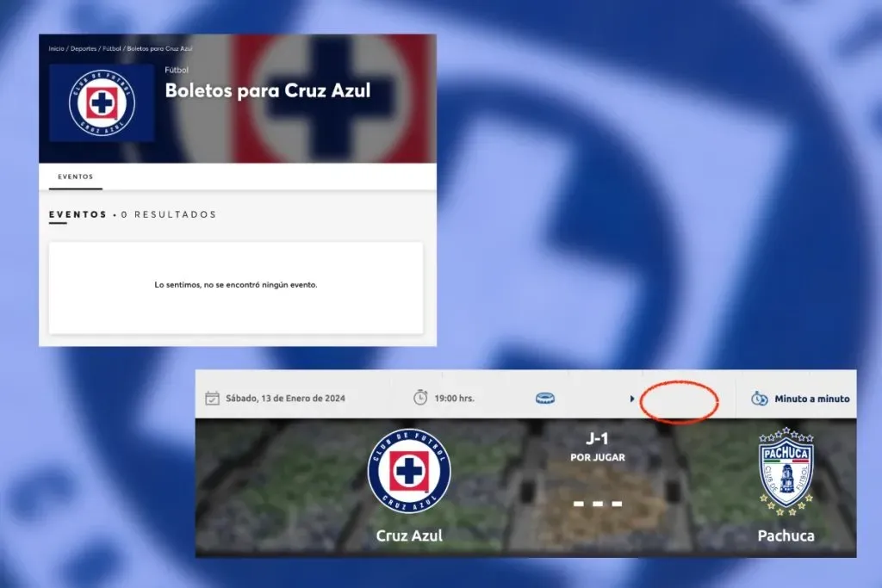Screen dimensions: 882x588
Task: Enable the POR JUGAR match status
Action: point(597,457)
